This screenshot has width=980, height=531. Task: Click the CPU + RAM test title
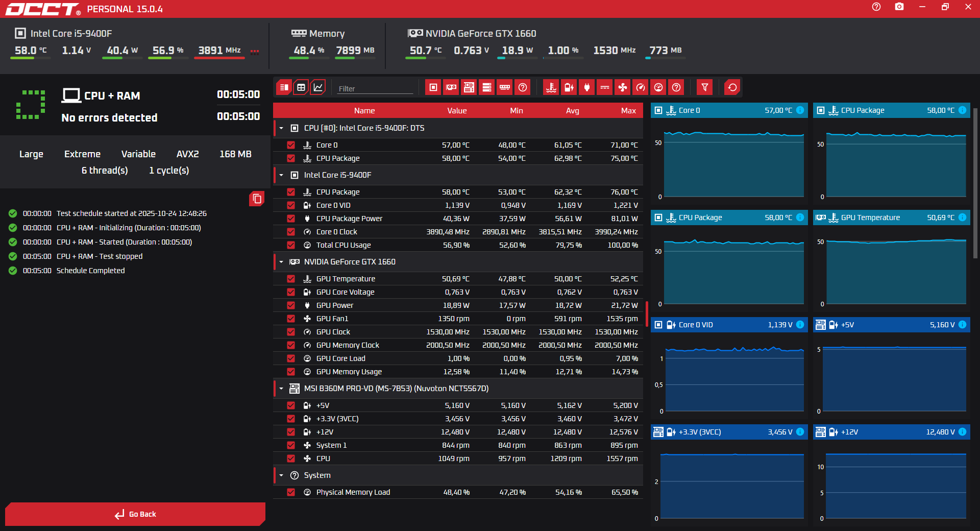(x=112, y=96)
